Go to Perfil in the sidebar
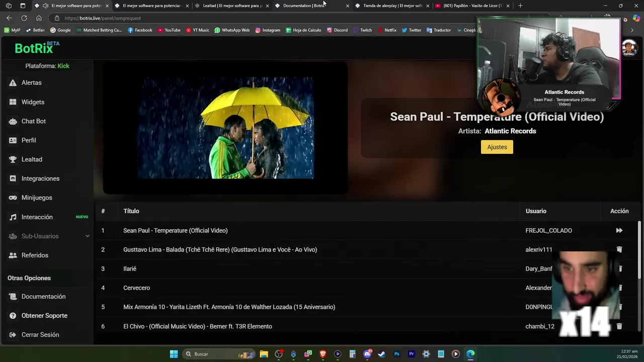The image size is (644, 362). (x=28, y=140)
